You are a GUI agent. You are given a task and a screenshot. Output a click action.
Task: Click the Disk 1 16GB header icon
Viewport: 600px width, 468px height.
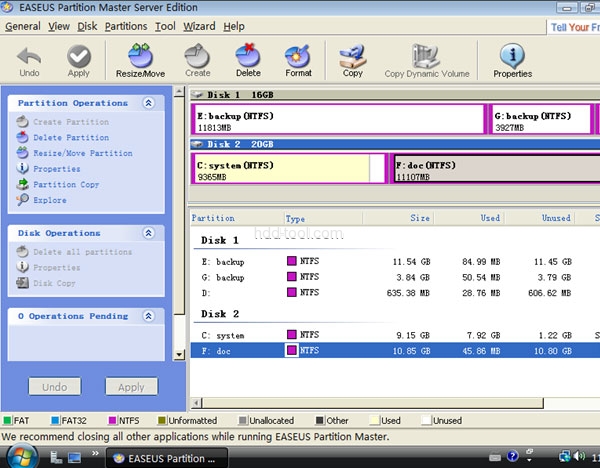pos(197,95)
